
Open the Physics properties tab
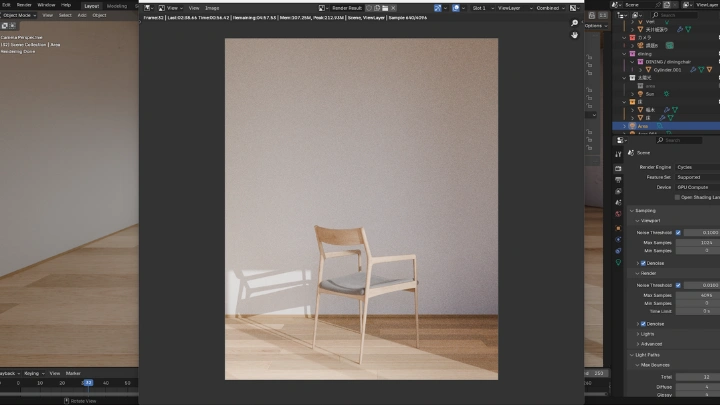tap(618, 239)
